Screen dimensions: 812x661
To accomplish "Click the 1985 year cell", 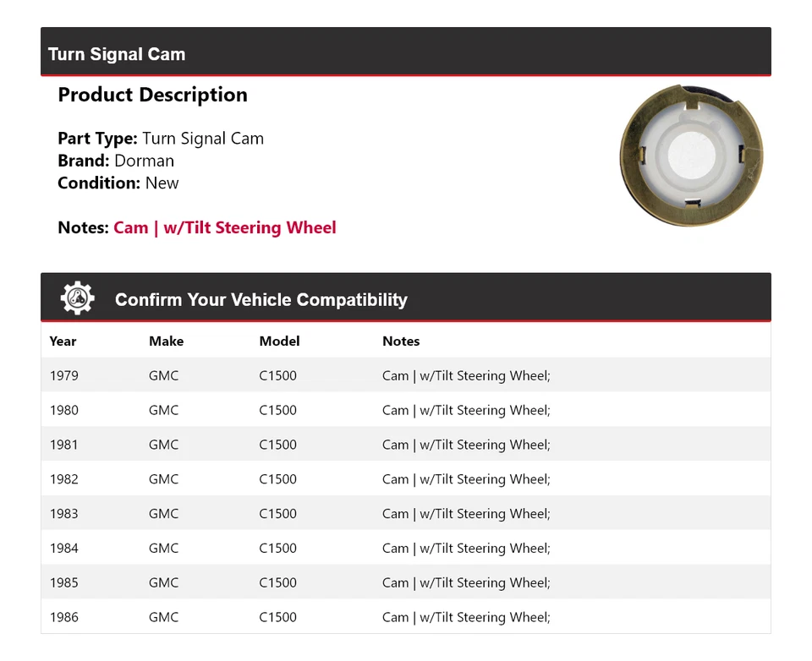I will 64,583.
